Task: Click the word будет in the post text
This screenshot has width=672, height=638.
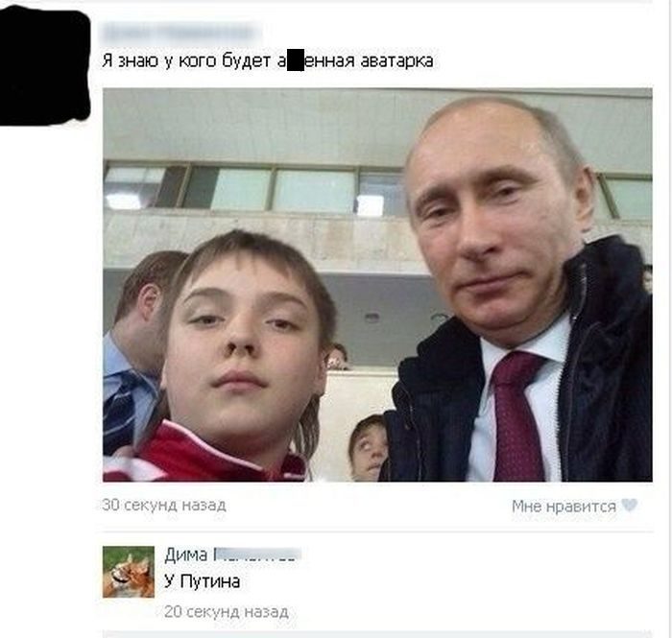Action: pos(246,60)
